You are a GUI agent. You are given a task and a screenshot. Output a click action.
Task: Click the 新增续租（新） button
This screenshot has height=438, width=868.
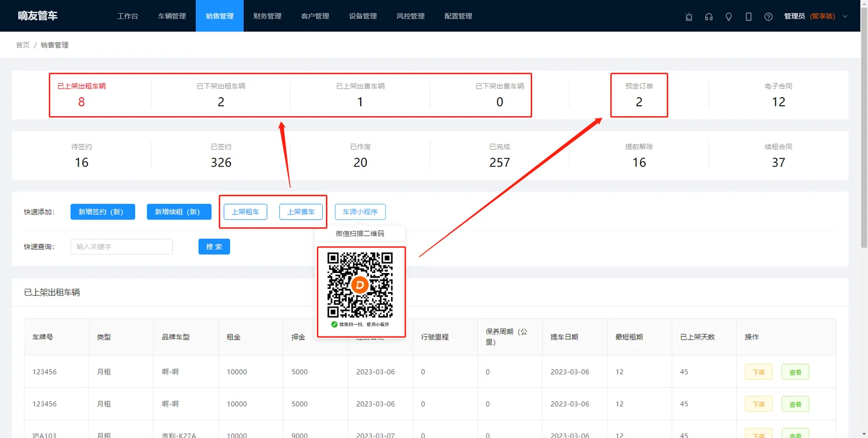coord(179,212)
